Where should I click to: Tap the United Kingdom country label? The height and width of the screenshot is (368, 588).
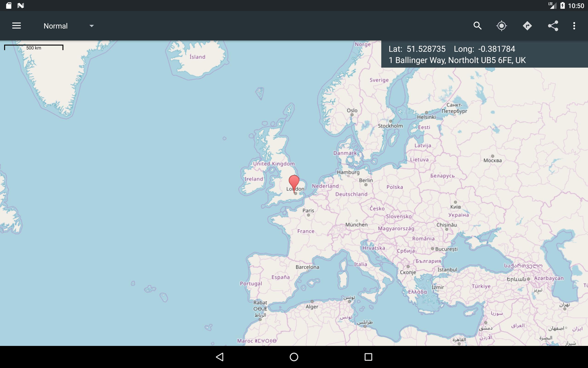[274, 164]
